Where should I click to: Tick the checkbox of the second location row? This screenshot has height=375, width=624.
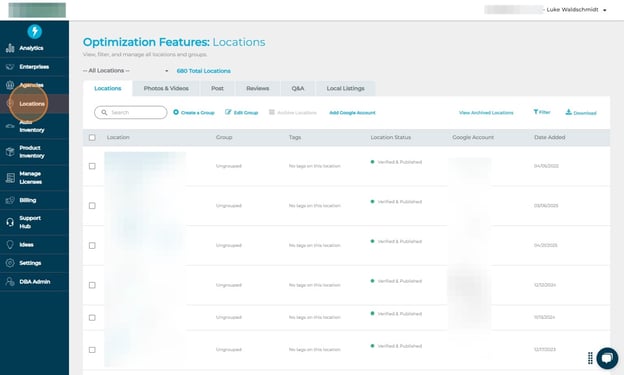[x=92, y=206]
